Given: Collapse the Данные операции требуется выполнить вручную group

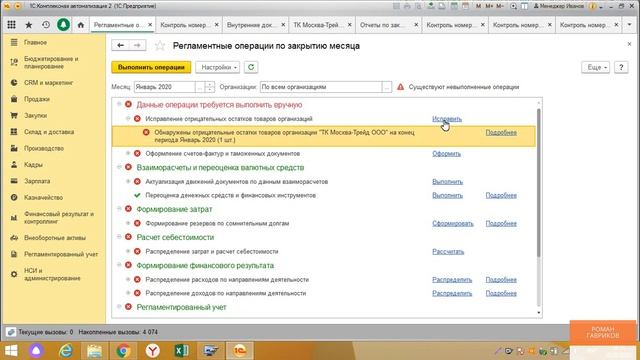Looking at the screenshot, I should [119, 104].
